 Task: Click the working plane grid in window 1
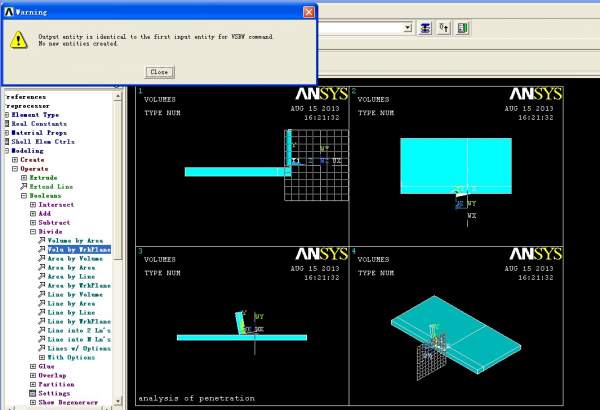(x=317, y=165)
